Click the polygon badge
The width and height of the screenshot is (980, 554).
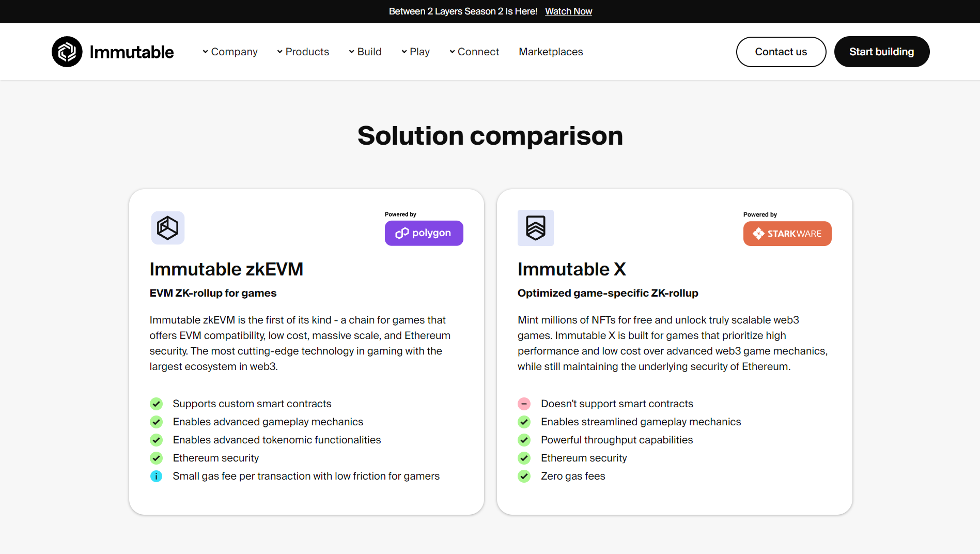(x=424, y=233)
